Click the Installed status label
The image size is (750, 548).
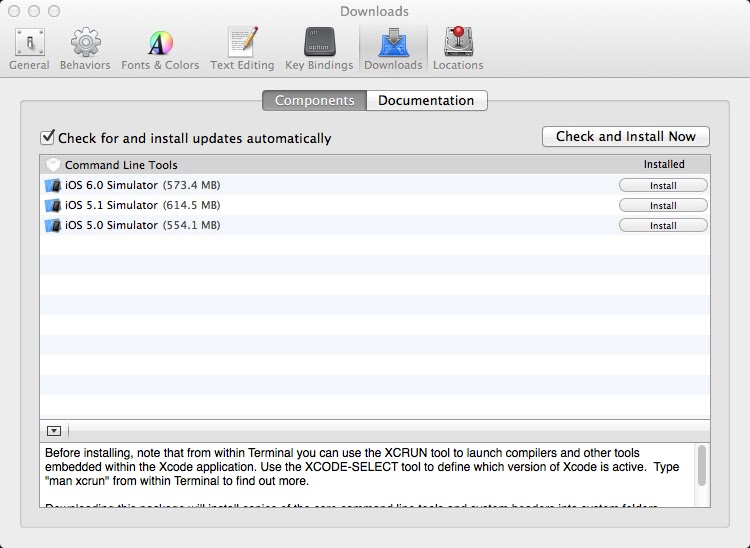click(664, 164)
